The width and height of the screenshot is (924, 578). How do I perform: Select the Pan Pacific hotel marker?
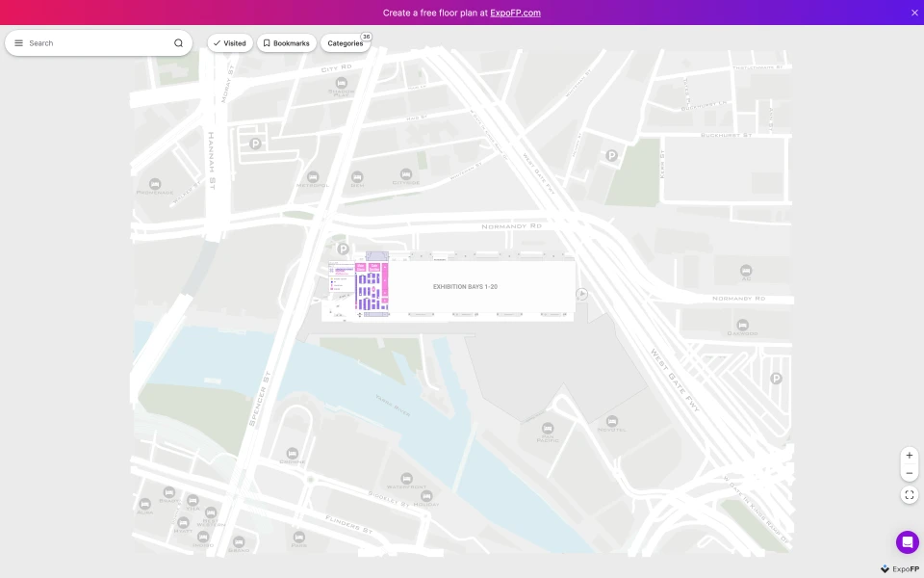pos(548,428)
